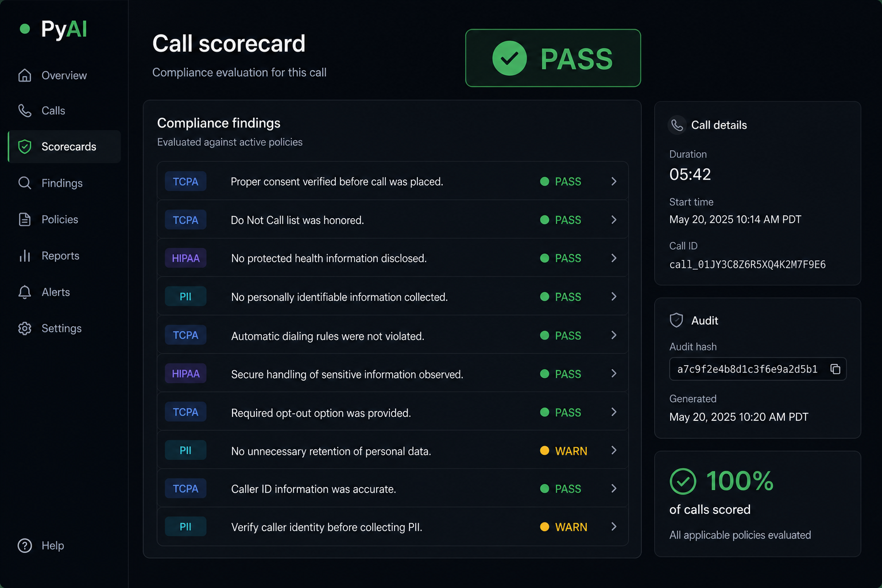This screenshot has width=882, height=588.
Task: Click HIPAA tag on 'Secure handling' row
Action: [x=185, y=374]
